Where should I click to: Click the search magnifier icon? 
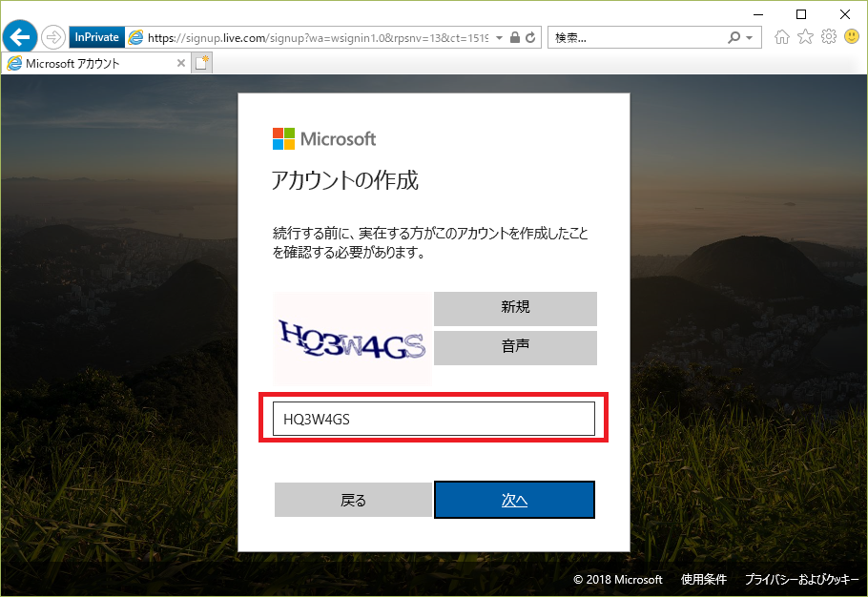pyautogui.click(x=733, y=36)
